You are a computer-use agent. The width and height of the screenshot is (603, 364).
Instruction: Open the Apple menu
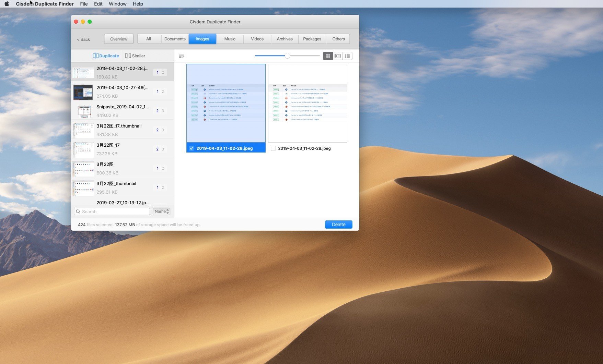click(7, 4)
